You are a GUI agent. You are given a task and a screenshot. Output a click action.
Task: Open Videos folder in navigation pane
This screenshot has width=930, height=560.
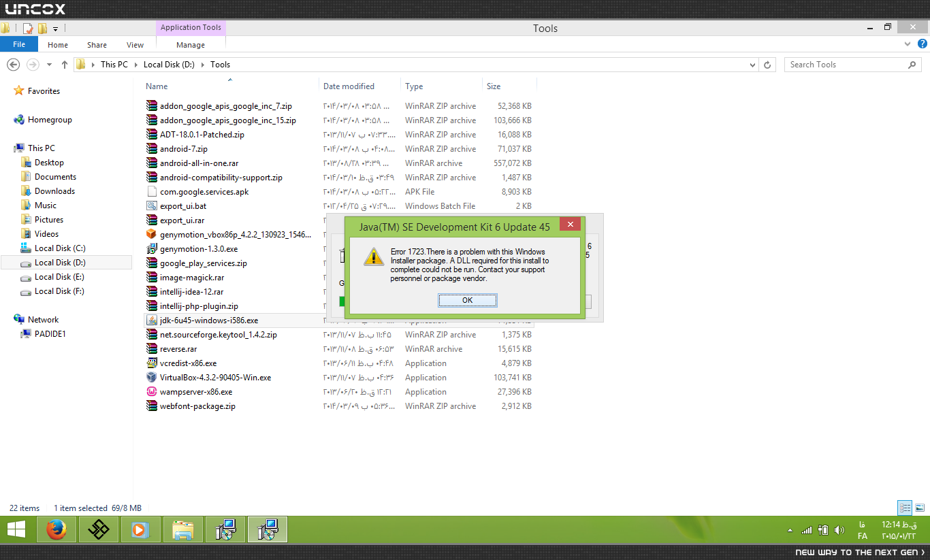(x=46, y=234)
